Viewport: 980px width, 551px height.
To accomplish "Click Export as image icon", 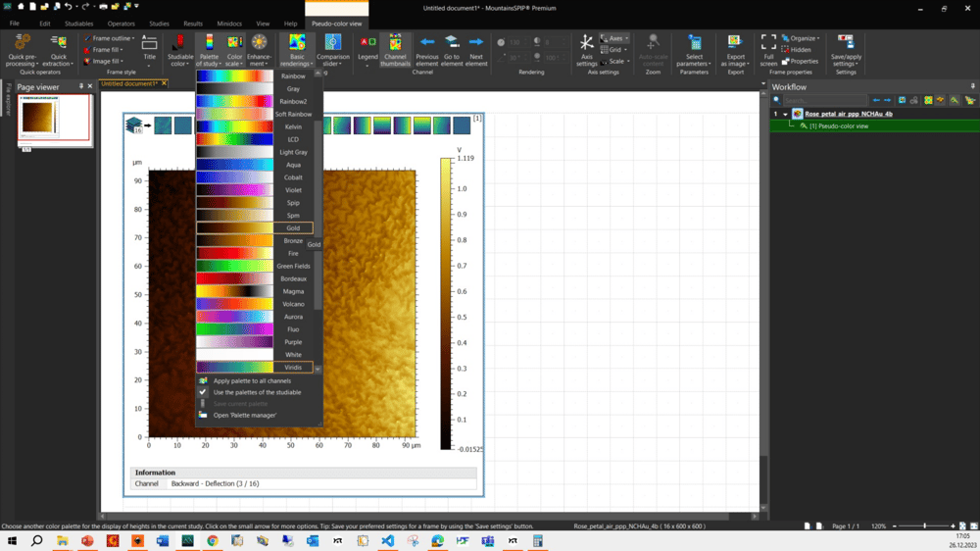I will pyautogui.click(x=735, y=42).
